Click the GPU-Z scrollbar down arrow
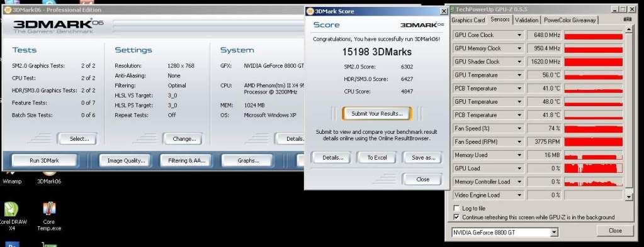 pyautogui.click(x=628, y=197)
